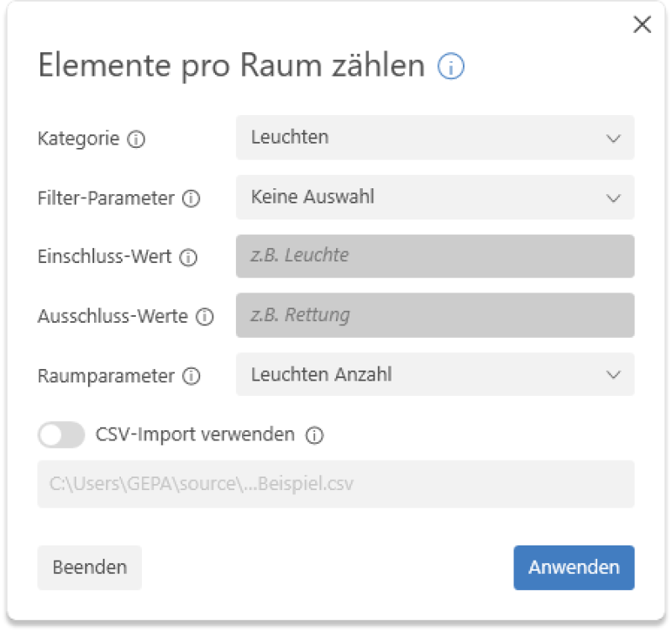This screenshot has width=672, height=632.
Task: Focus the Einschluss-Wert input field
Action: click(x=434, y=256)
